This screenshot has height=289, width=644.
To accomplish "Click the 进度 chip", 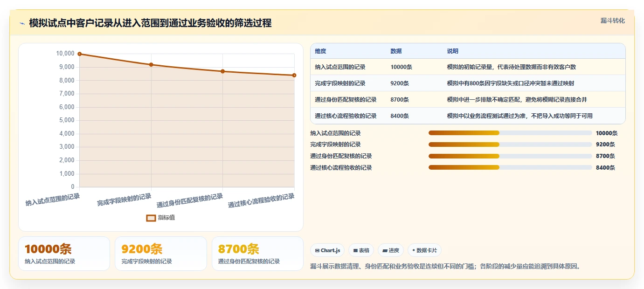I will (391, 250).
